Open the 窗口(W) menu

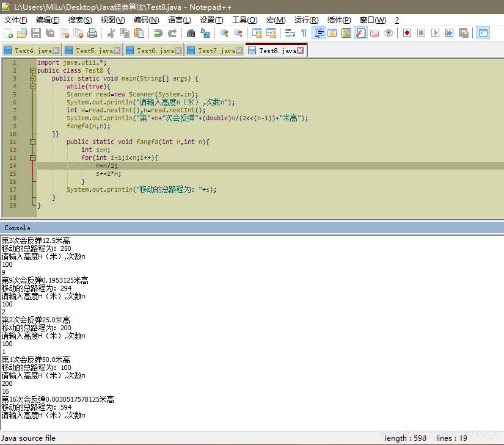(x=373, y=20)
